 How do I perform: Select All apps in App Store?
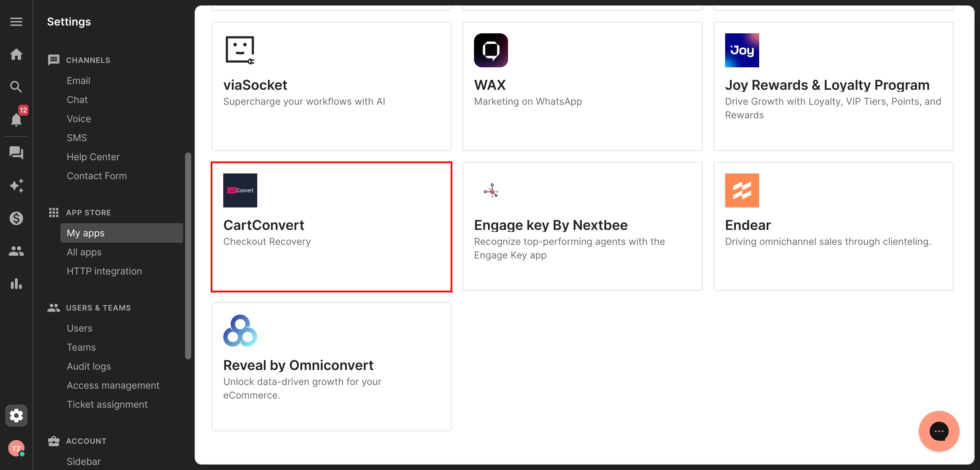point(84,252)
